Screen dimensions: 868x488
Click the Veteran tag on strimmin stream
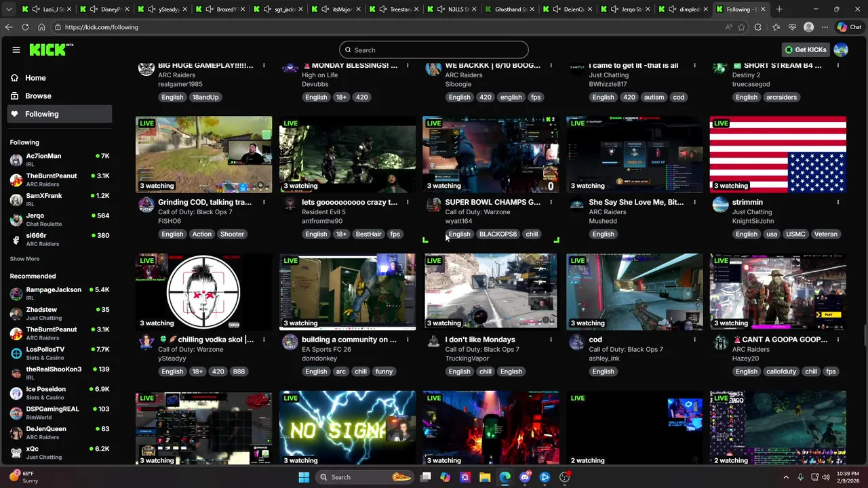825,234
